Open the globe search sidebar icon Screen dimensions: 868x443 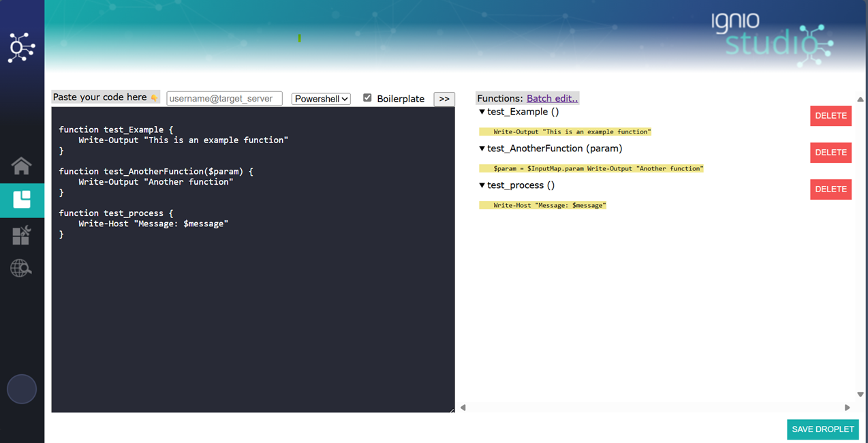tap(21, 269)
